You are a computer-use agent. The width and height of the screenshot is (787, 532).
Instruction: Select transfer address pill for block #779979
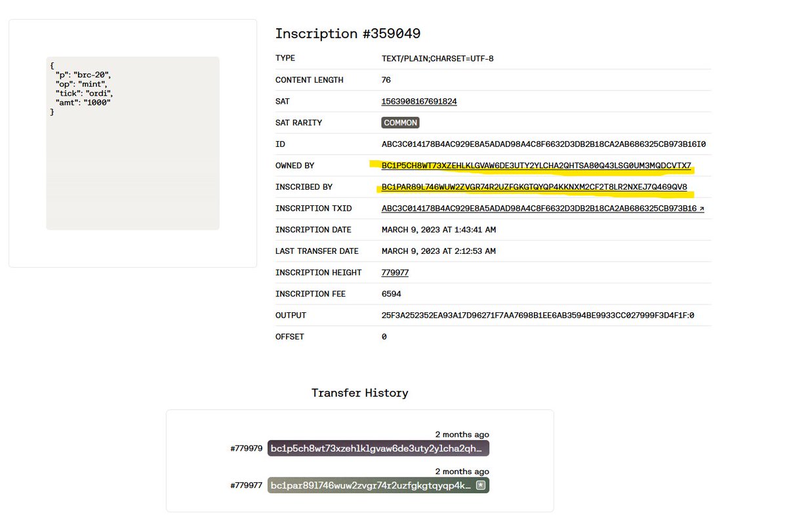378,449
